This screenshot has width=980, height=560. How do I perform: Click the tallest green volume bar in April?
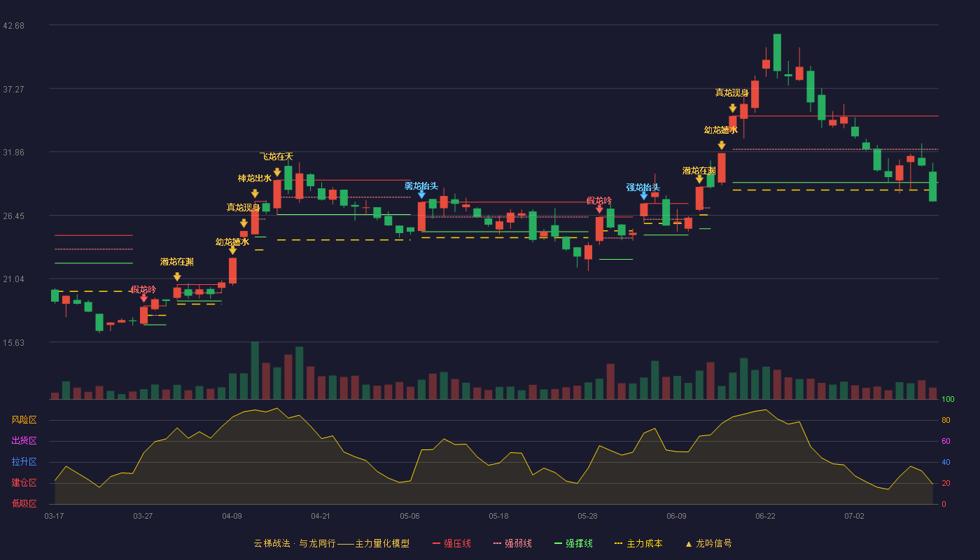[x=255, y=370]
